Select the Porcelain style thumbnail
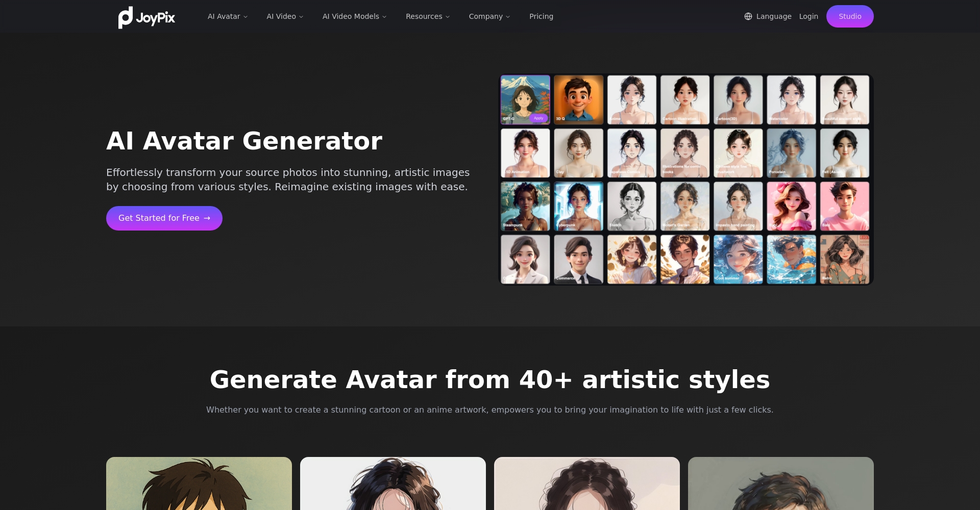This screenshot has width=980, height=510. (791, 153)
